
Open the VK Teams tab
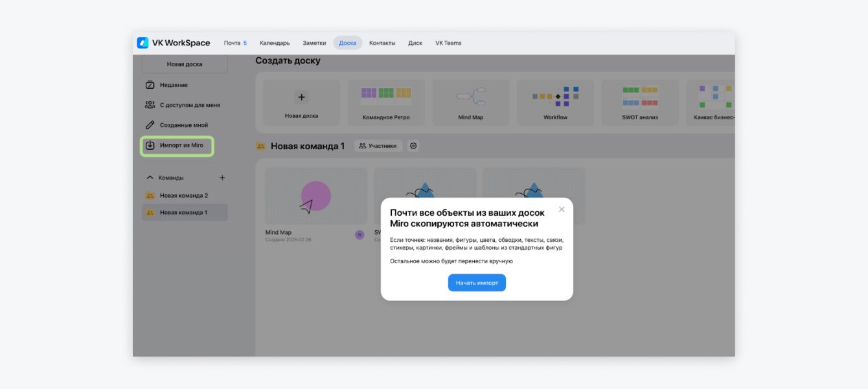tap(448, 43)
